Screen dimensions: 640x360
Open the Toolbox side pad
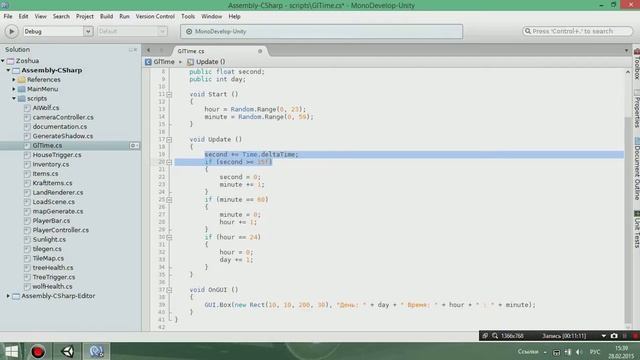coord(636,64)
